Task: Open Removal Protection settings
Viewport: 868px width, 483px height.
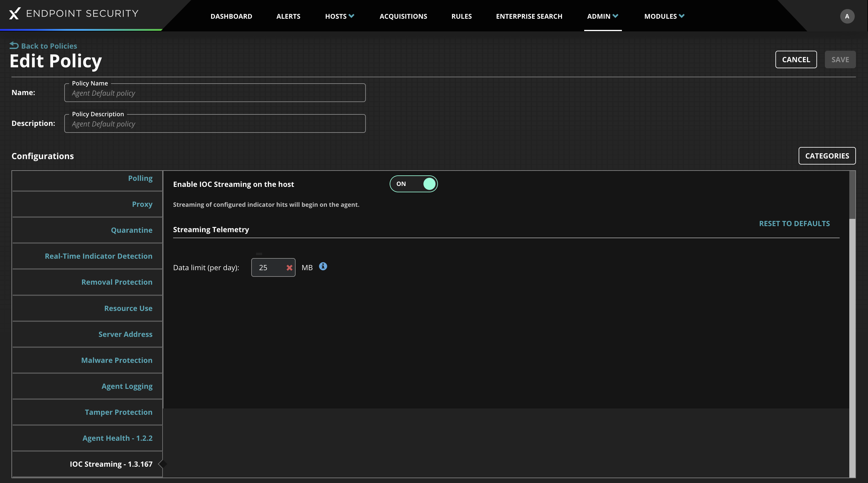Action: coord(87,282)
